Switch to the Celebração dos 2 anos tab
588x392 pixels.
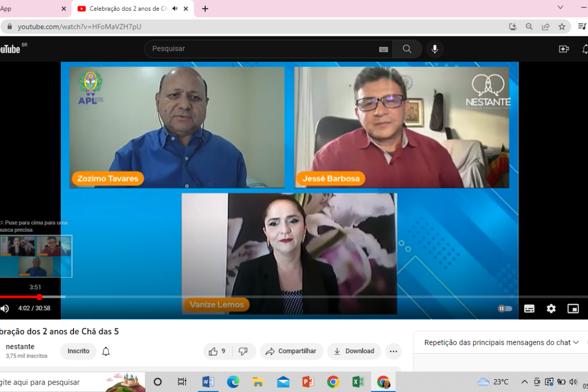pos(127,9)
